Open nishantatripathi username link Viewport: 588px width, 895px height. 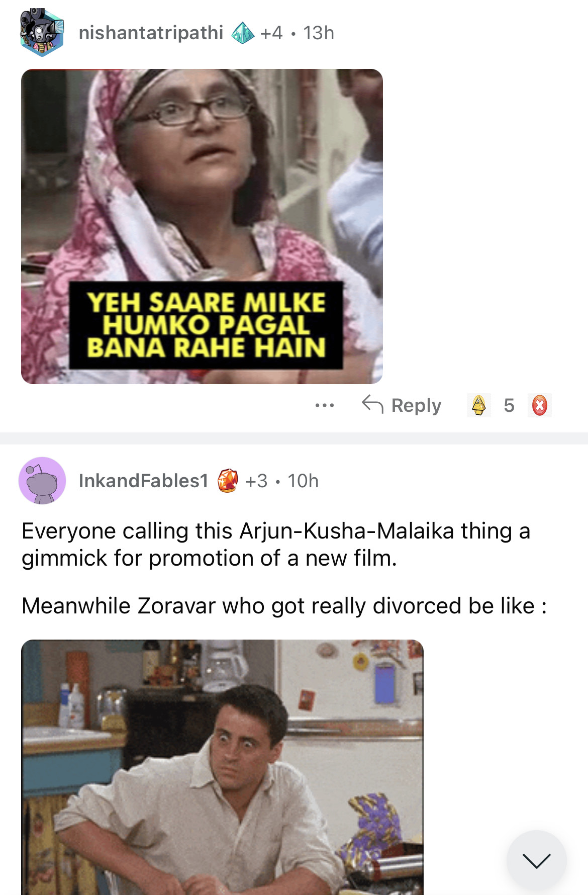click(151, 33)
